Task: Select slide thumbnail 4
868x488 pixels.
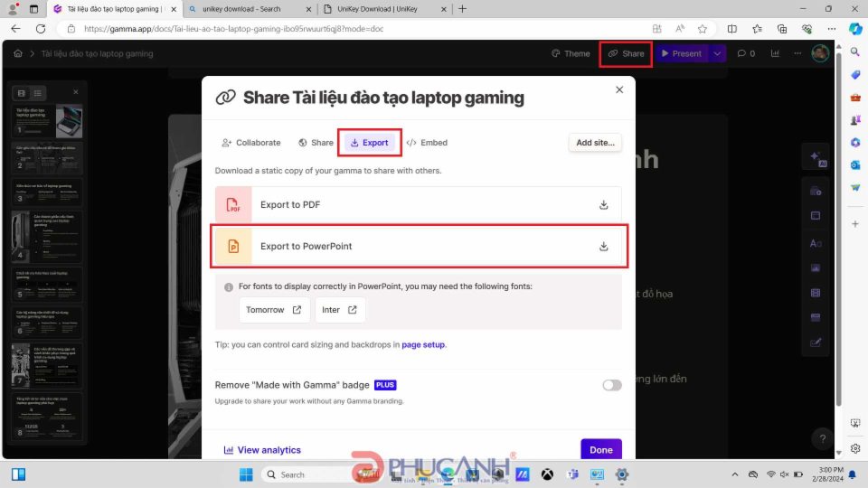Action: point(46,237)
